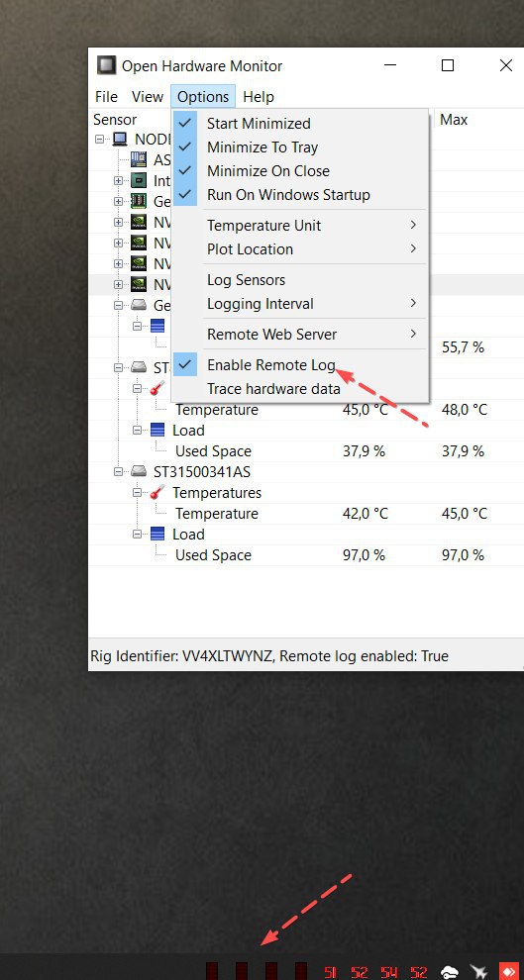Screen dimensions: 524x980
Task: Open the View menu
Action: (148, 97)
